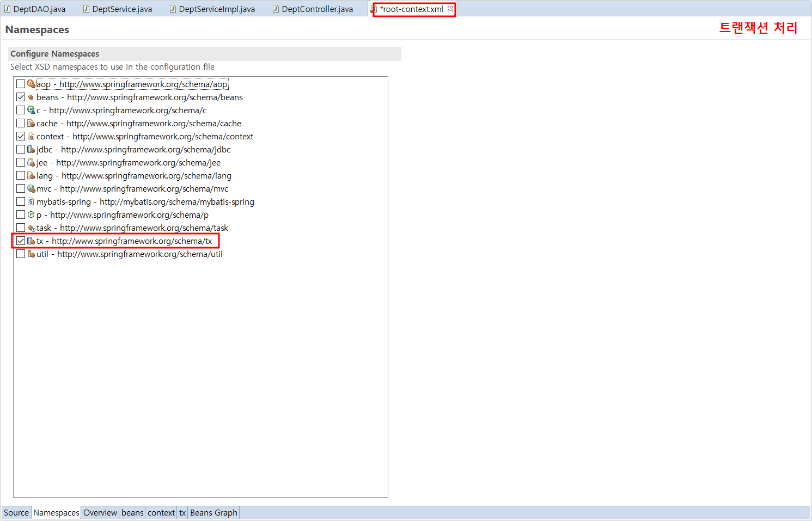Enable the cache namespace checkbox
This screenshot has height=521, width=812.
pos(21,123)
